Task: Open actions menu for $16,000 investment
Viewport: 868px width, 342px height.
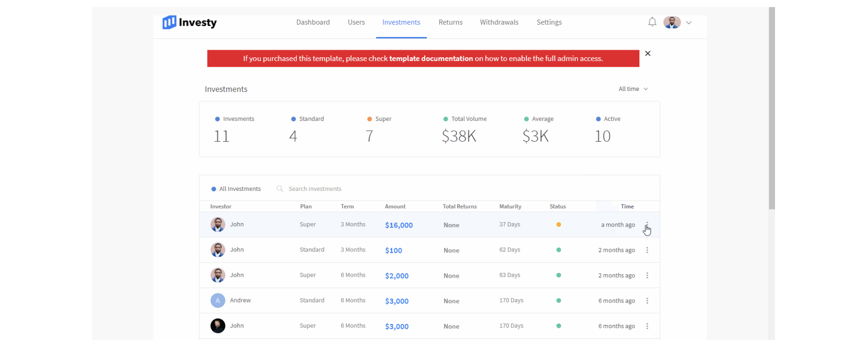Action: point(647,225)
